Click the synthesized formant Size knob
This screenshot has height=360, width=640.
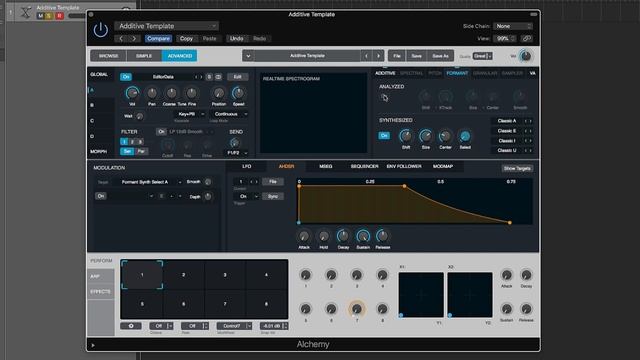(426, 136)
